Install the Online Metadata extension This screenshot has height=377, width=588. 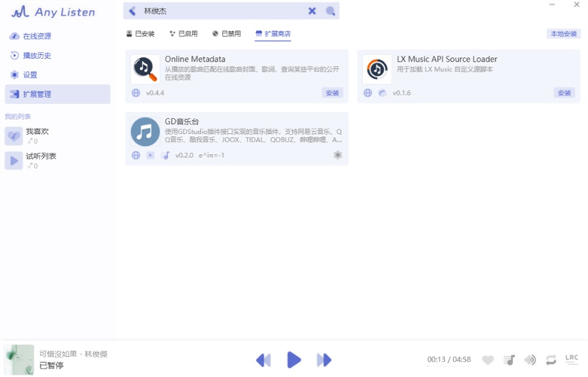click(332, 93)
